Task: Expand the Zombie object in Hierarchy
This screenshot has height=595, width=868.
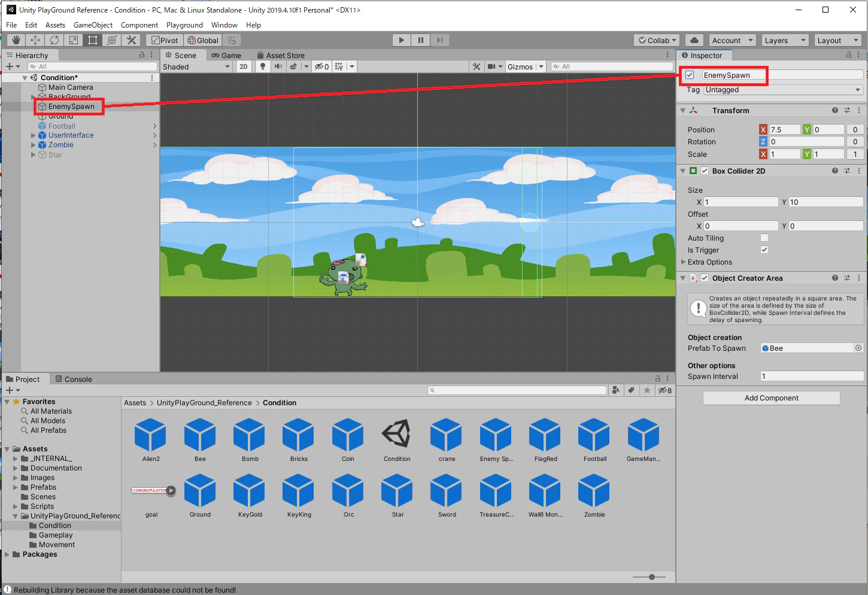Action: (x=34, y=145)
